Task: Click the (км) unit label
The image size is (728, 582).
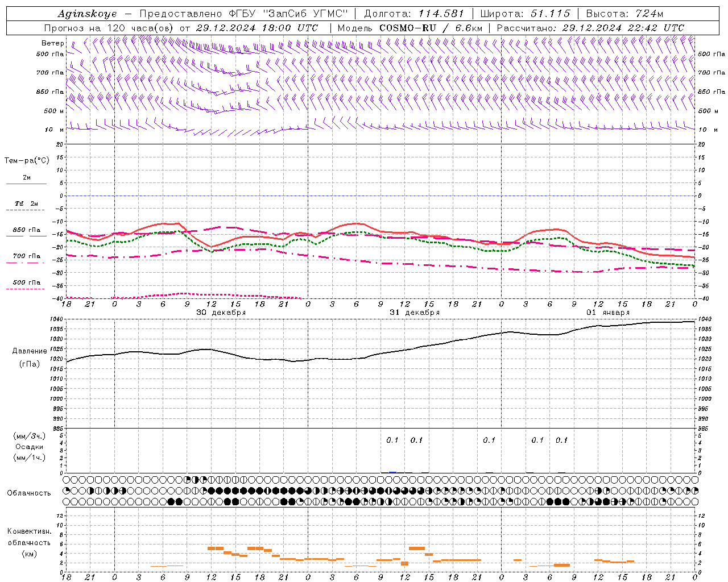Action: point(30,554)
